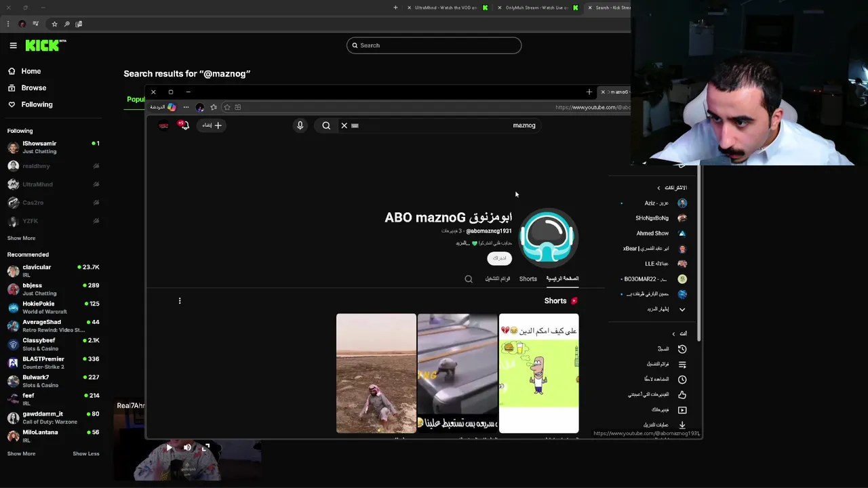Search within ABO maznoG channel
868x488 pixels.
469,279
